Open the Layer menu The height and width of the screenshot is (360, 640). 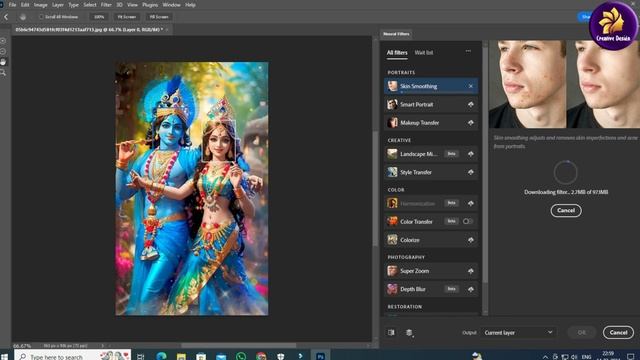pos(58,5)
